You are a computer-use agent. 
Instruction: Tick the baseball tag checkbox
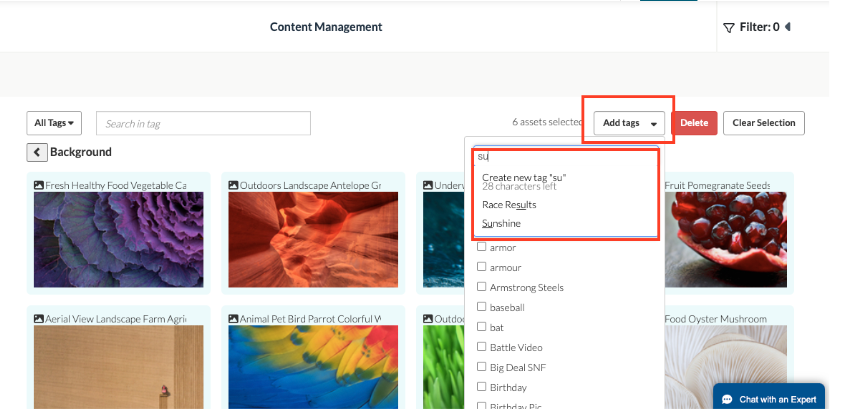tap(481, 306)
